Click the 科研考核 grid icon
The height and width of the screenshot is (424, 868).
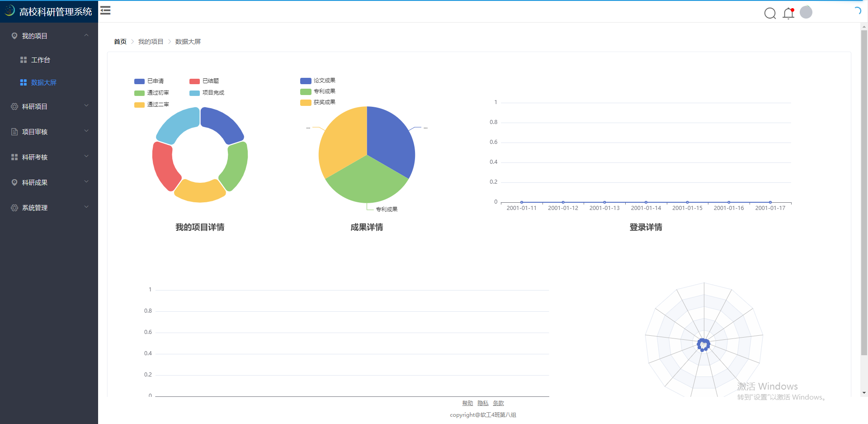(x=14, y=157)
